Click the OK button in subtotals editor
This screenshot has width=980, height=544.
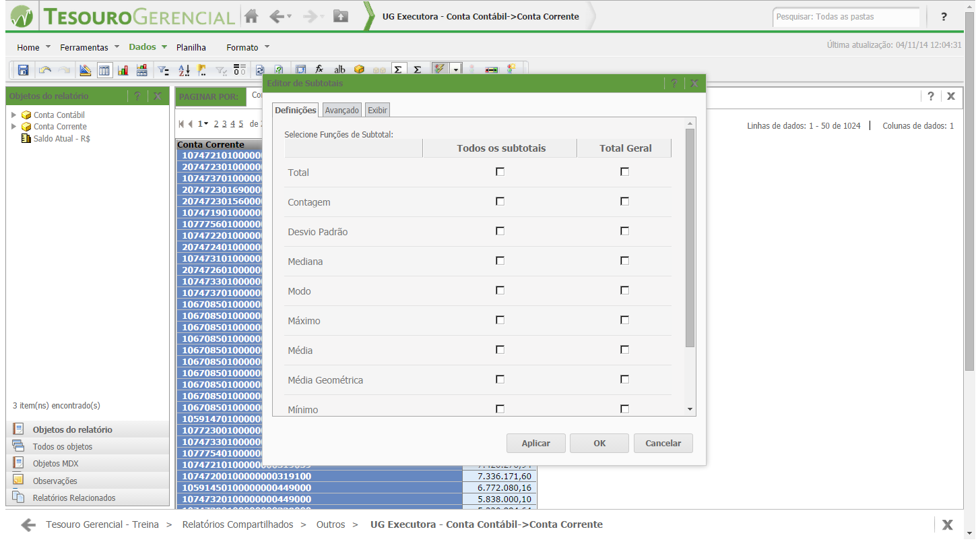point(599,443)
